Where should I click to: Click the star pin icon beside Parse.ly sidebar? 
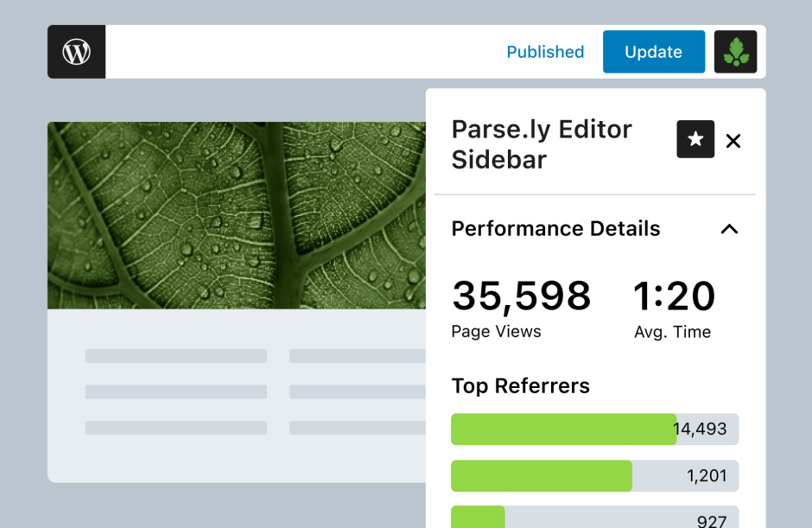pyautogui.click(x=695, y=140)
